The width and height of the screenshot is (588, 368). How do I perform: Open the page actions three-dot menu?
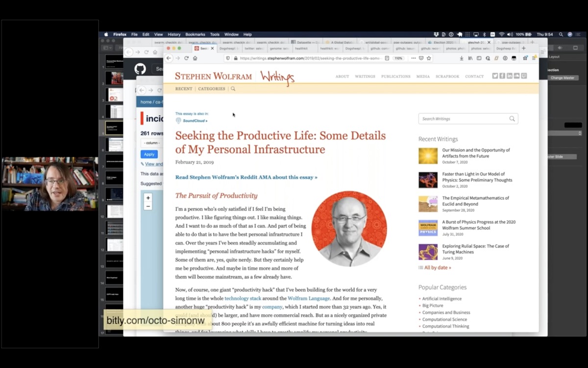(x=414, y=58)
